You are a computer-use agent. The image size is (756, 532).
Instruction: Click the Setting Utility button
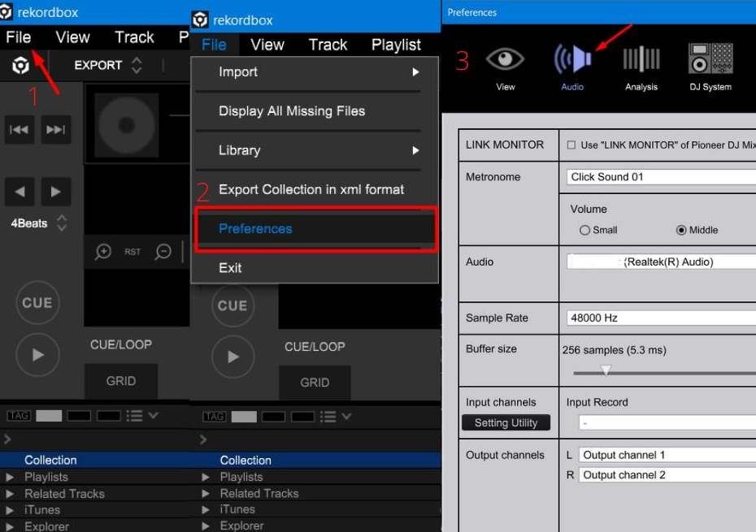tap(506, 422)
